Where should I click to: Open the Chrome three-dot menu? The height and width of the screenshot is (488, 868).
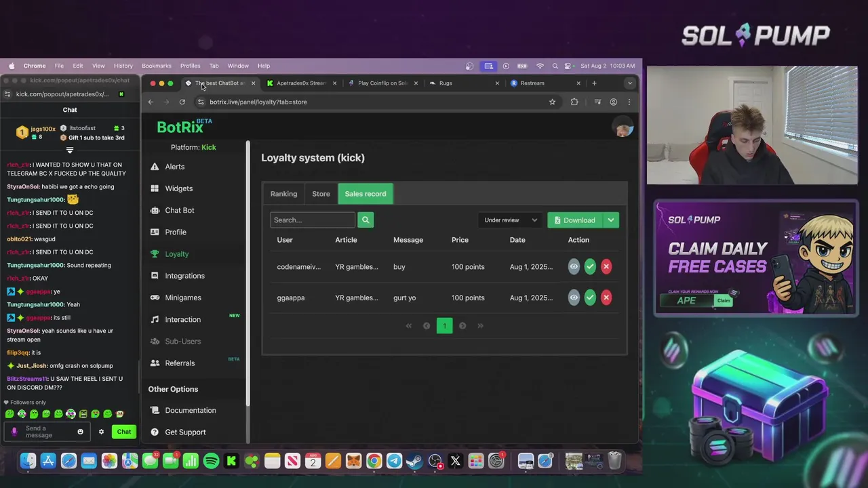click(629, 102)
